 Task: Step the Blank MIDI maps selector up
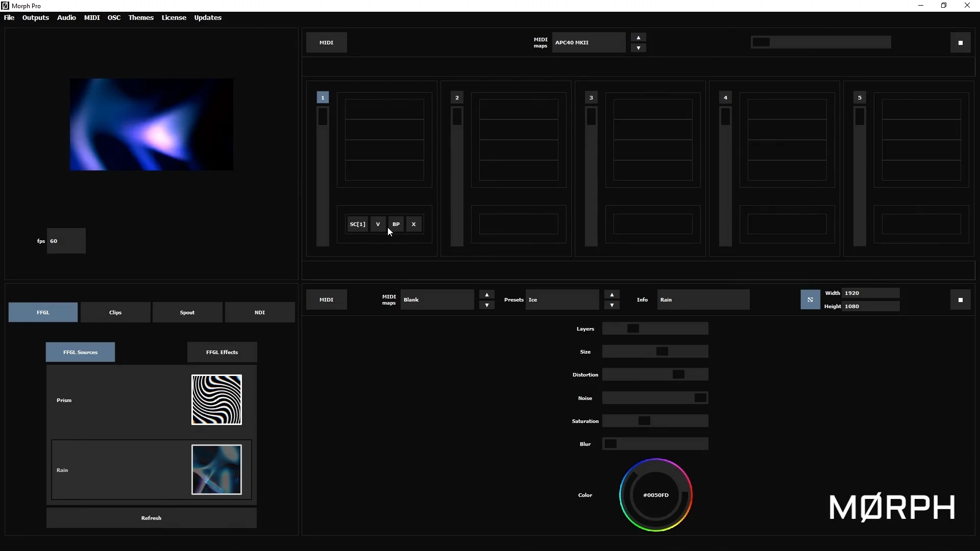(x=486, y=295)
